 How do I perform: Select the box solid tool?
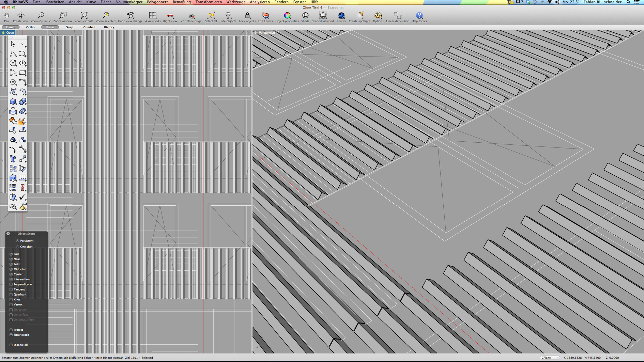pos(13,101)
